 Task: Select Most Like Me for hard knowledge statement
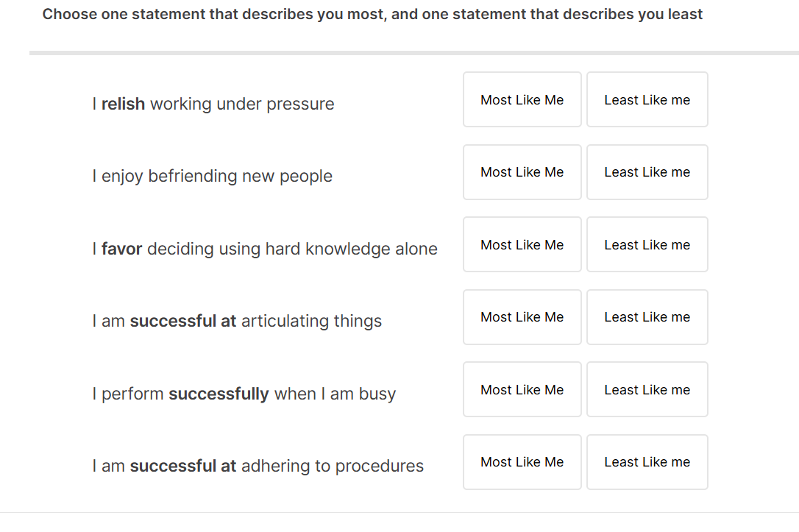click(x=522, y=245)
